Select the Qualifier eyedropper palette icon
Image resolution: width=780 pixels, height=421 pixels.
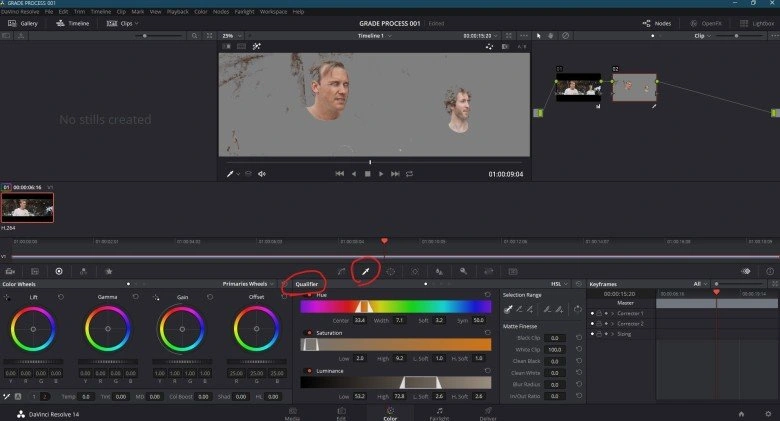pos(366,271)
